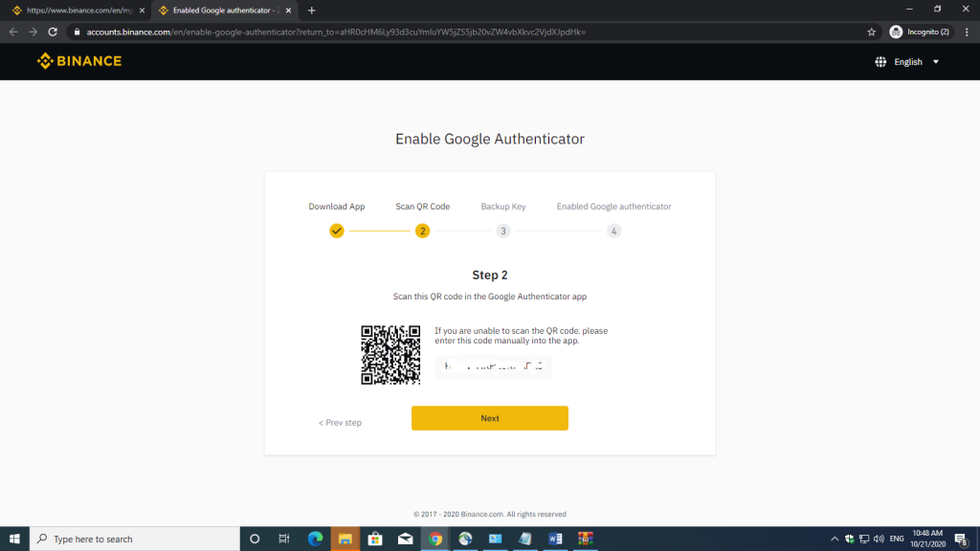Open Microsoft Store from the taskbar
The image size is (980, 551).
[x=375, y=539]
